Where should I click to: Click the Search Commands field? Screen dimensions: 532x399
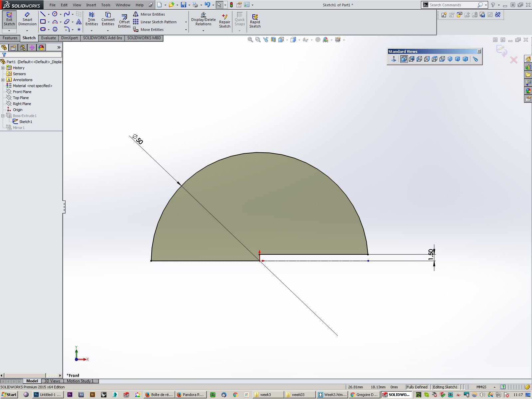click(x=453, y=5)
